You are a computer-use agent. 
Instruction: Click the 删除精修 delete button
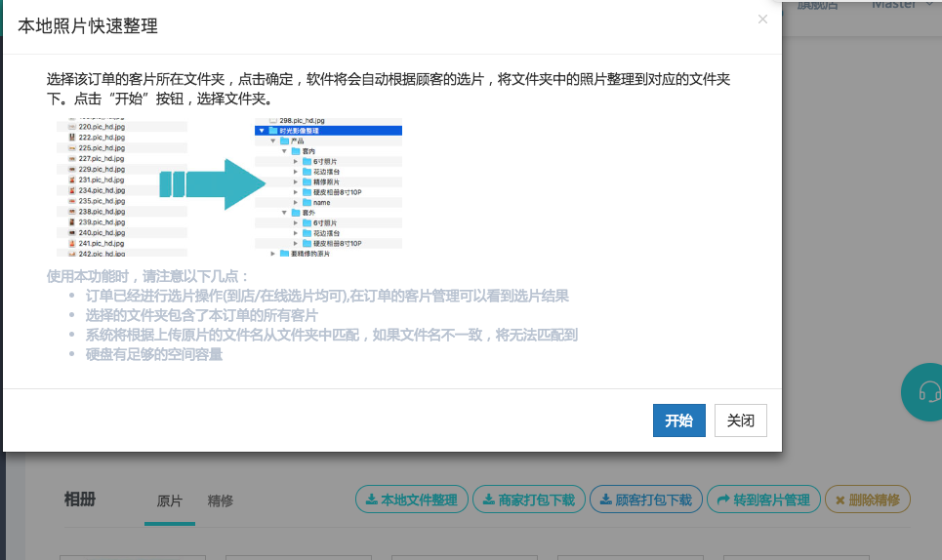(x=867, y=500)
